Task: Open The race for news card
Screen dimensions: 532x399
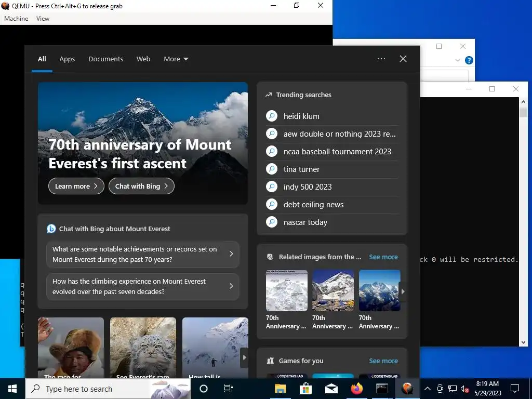Action: (x=71, y=348)
